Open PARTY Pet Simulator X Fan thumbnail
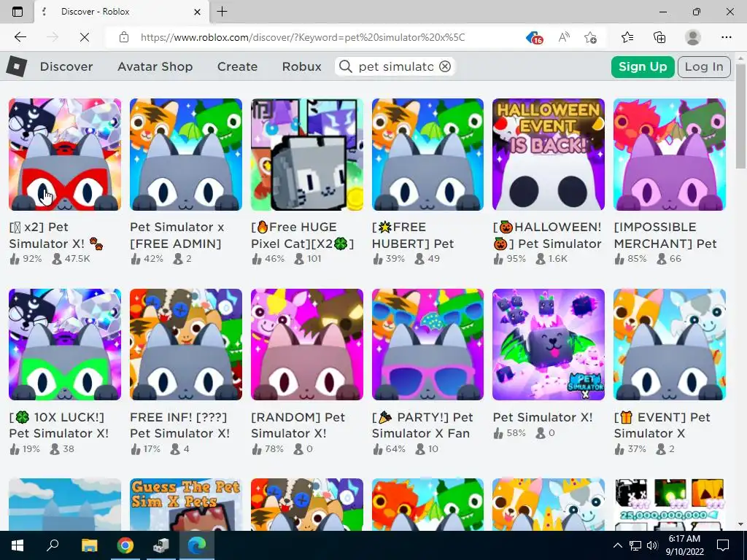This screenshot has width=747, height=560. tap(427, 344)
